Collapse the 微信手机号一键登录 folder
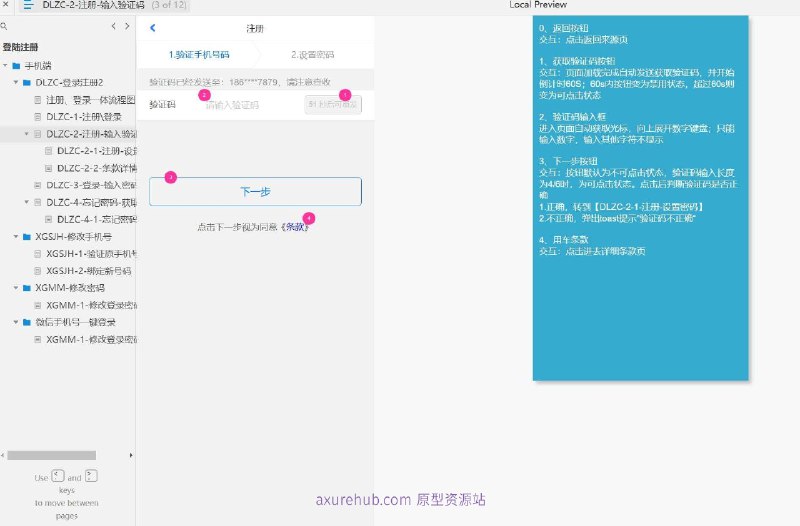 16,322
